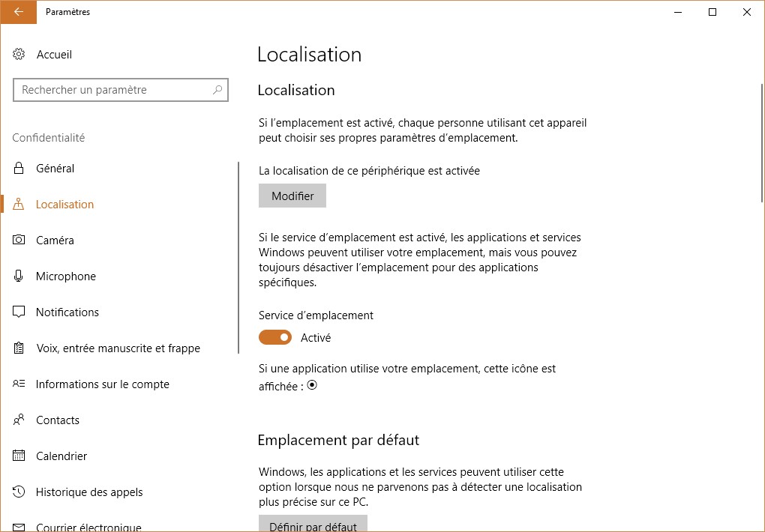The width and height of the screenshot is (765, 532).
Task: Select Historique des appels in sidebar
Action: pyautogui.click(x=89, y=492)
